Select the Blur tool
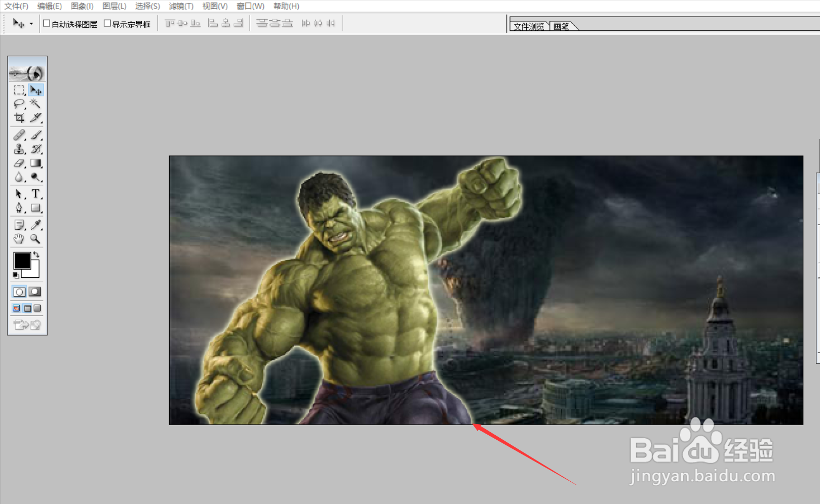820x504 pixels. pyautogui.click(x=19, y=177)
